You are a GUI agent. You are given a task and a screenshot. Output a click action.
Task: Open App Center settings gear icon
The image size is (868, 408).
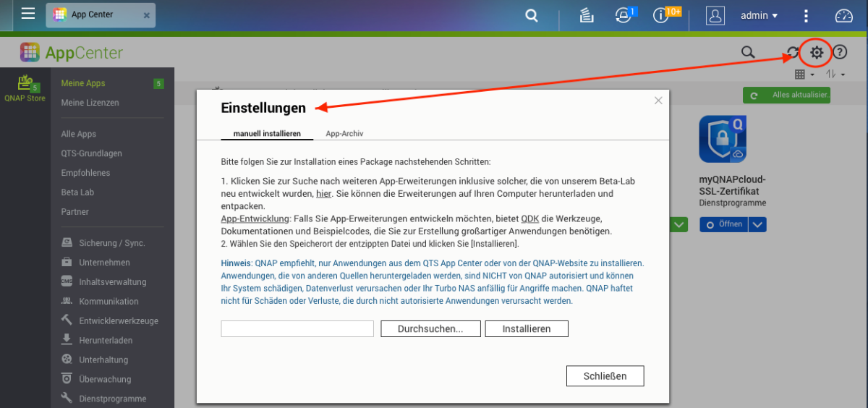coord(817,52)
